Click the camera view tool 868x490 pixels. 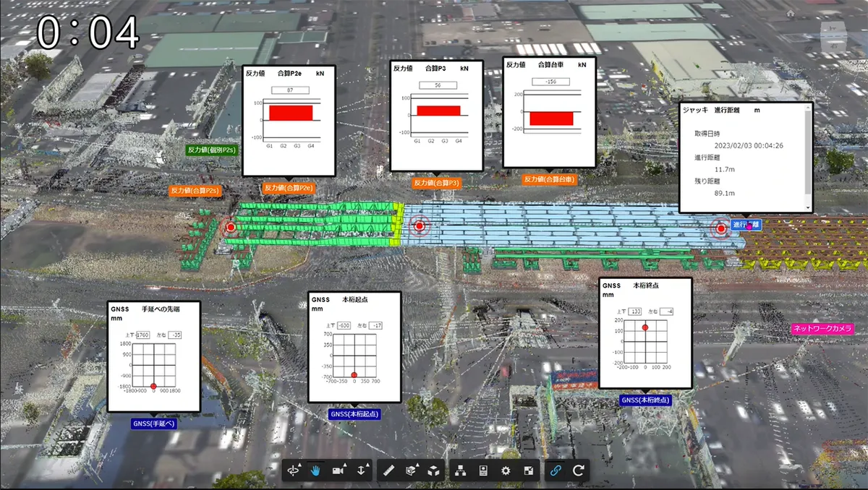(338, 470)
